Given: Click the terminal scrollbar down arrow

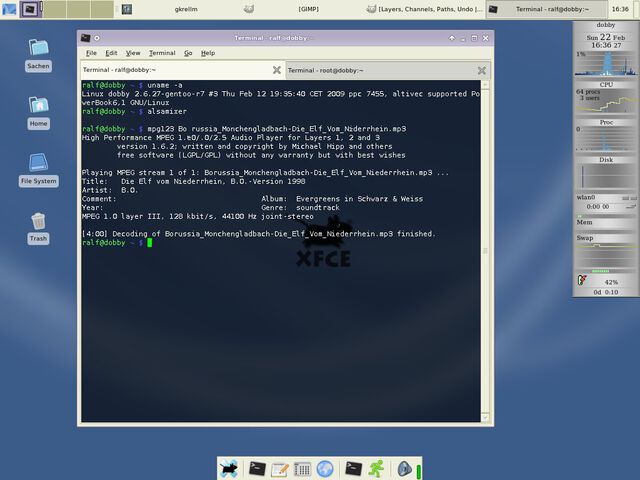Looking at the screenshot, I should click(x=485, y=418).
